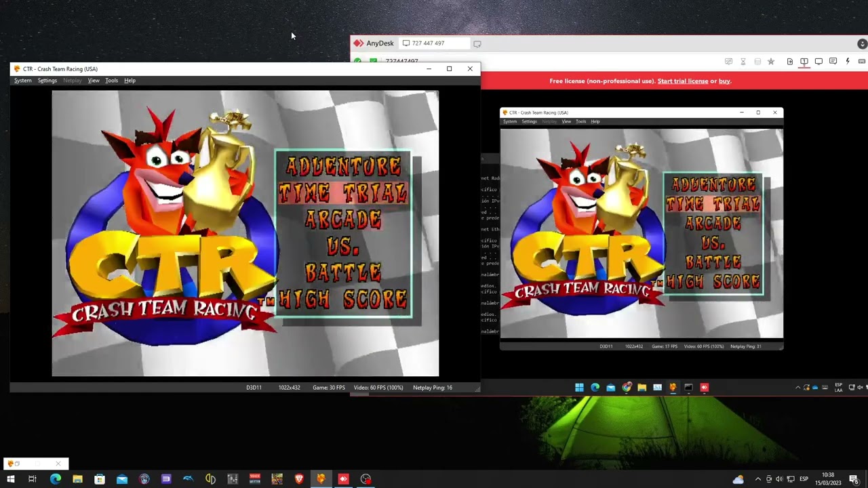868x488 pixels.
Task: Click the Start trial license link
Action: point(683,81)
